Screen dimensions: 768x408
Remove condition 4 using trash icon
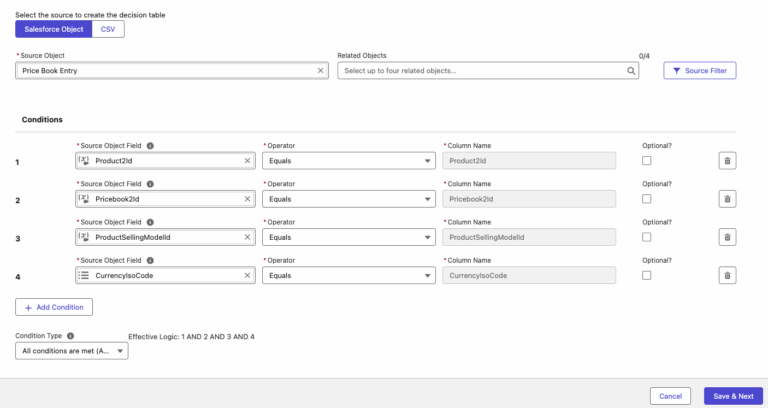pyautogui.click(x=728, y=275)
